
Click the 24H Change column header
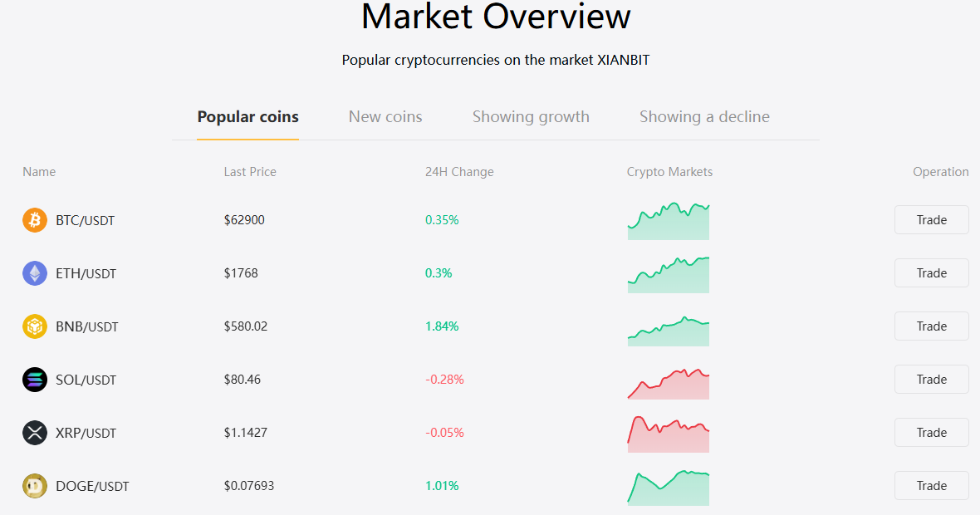(x=459, y=172)
